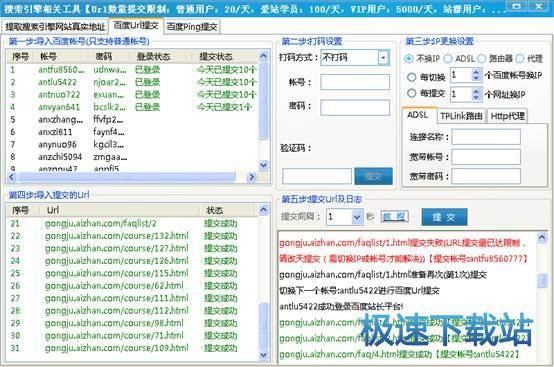
Task: Select account row anvyan641
Action: tap(132, 107)
